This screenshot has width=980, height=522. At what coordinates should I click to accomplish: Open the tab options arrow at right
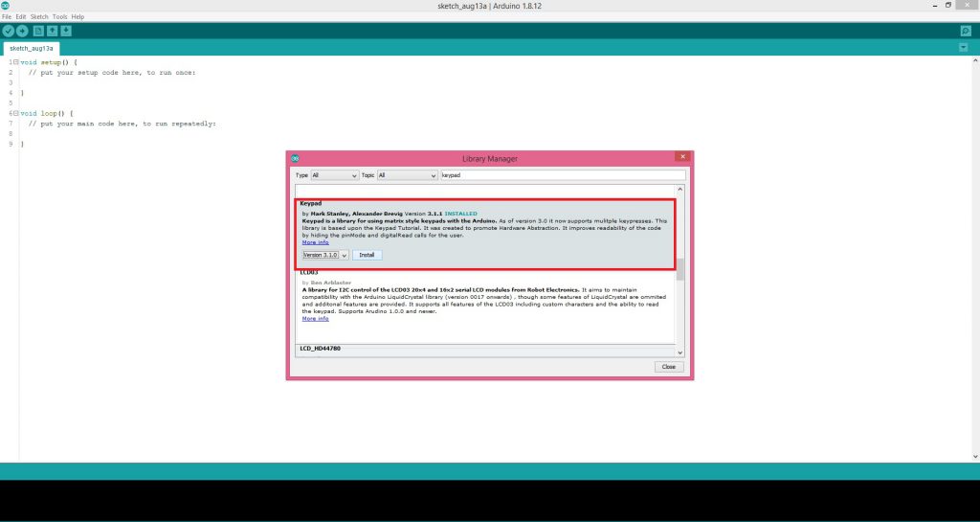(x=963, y=47)
